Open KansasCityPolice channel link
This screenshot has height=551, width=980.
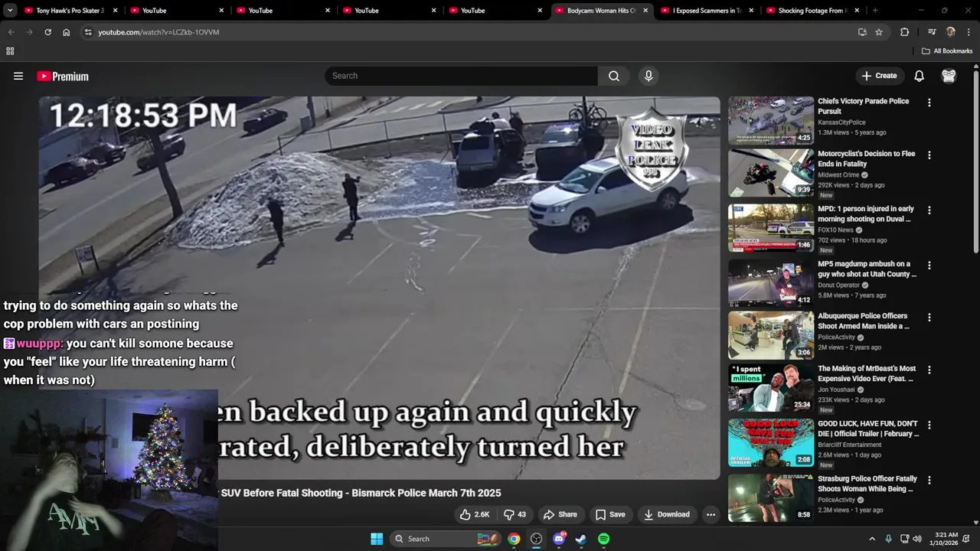point(841,122)
